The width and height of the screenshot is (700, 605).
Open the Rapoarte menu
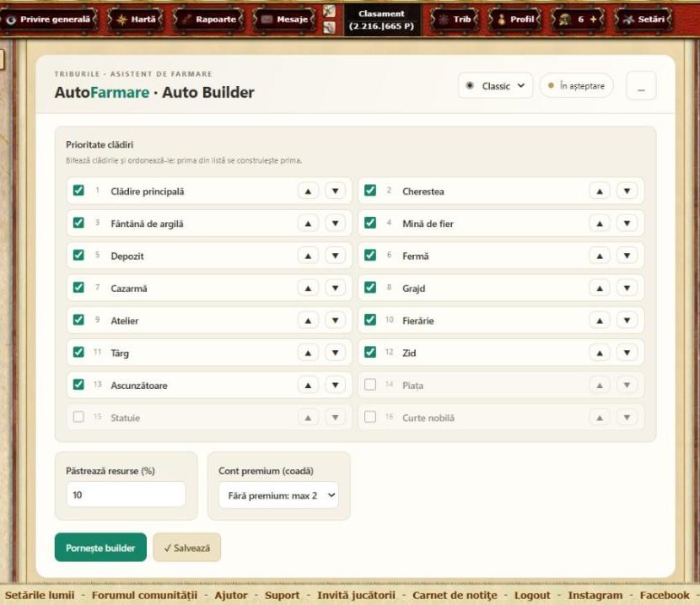pyautogui.click(x=209, y=19)
